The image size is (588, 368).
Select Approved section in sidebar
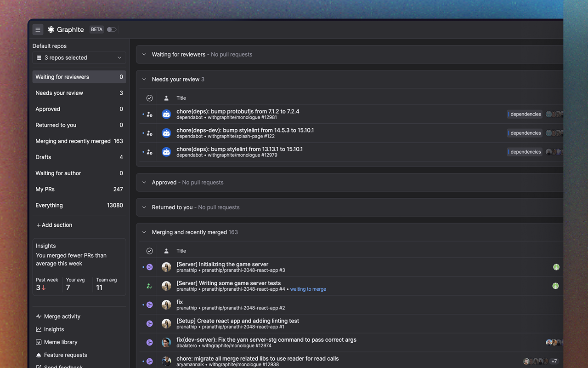pyautogui.click(x=79, y=109)
